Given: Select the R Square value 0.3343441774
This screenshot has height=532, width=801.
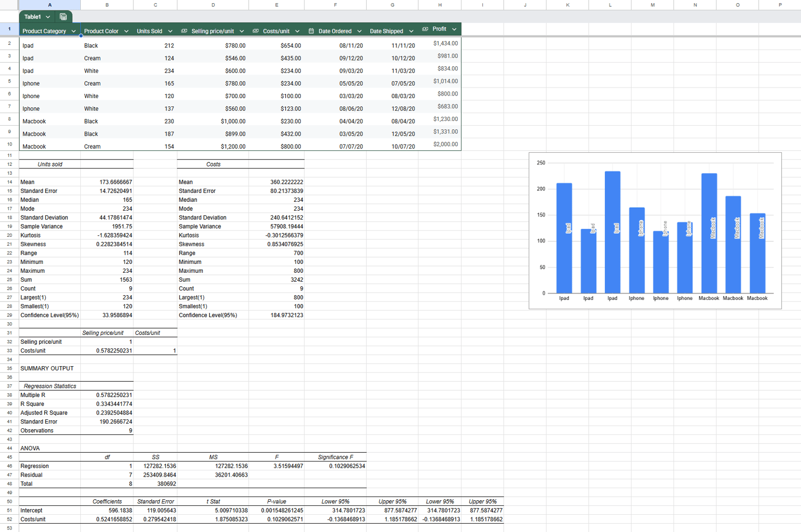Looking at the screenshot, I should point(107,404).
